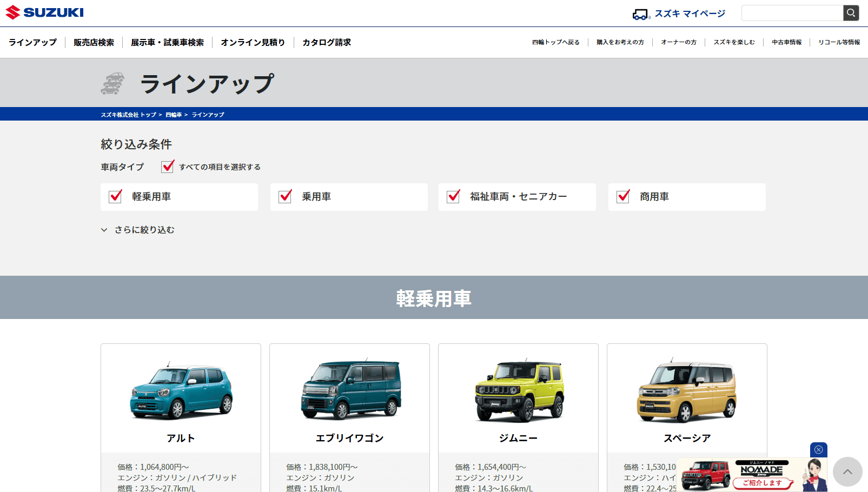868x492 pixels.
Task: Uncheck 福祉車両・セニアカー filter checkbox
Action: (454, 196)
